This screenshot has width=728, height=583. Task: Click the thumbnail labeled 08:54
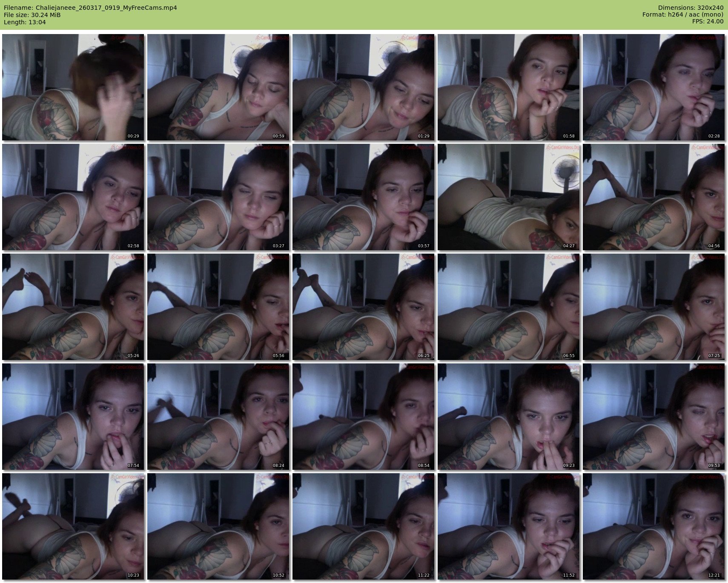coord(363,417)
